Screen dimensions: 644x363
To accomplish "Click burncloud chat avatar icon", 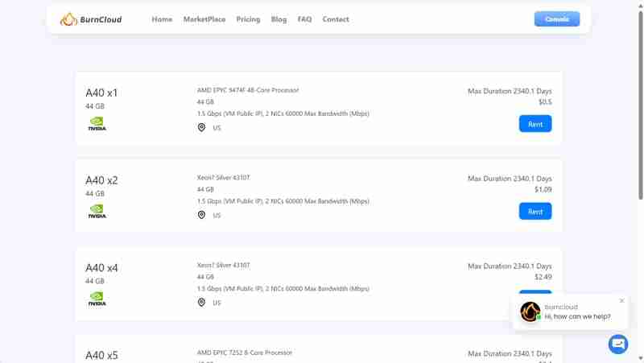I will 530,311.
